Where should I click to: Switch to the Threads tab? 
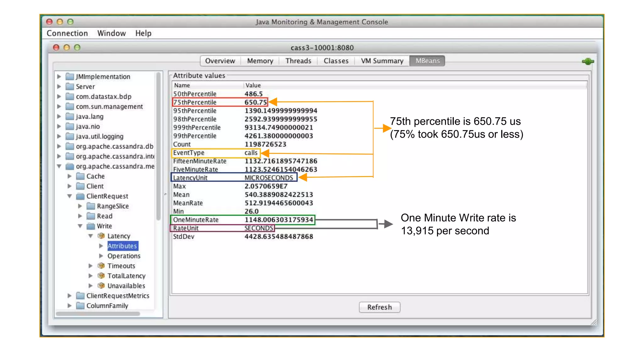[x=298, y=61]
